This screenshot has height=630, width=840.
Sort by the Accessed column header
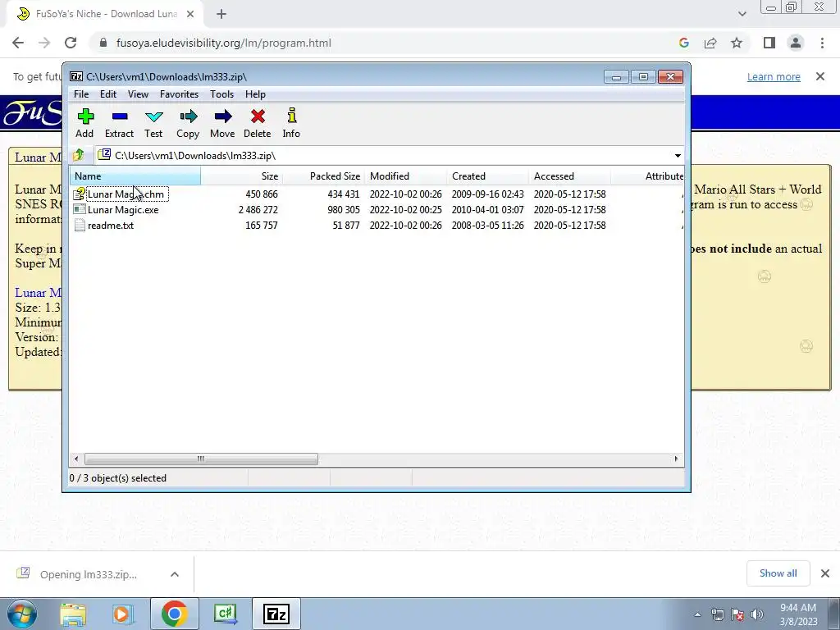click(x=570, y=176)
